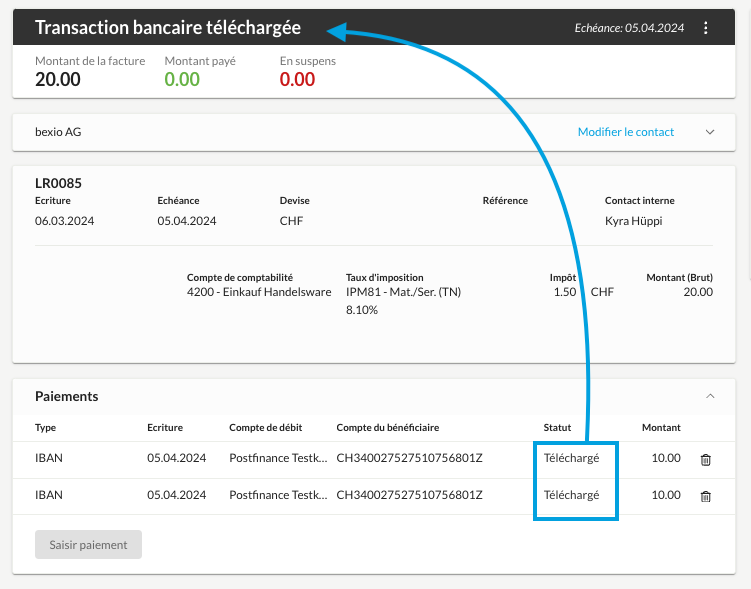Click the bexio AG contact name

coord(58,132)
